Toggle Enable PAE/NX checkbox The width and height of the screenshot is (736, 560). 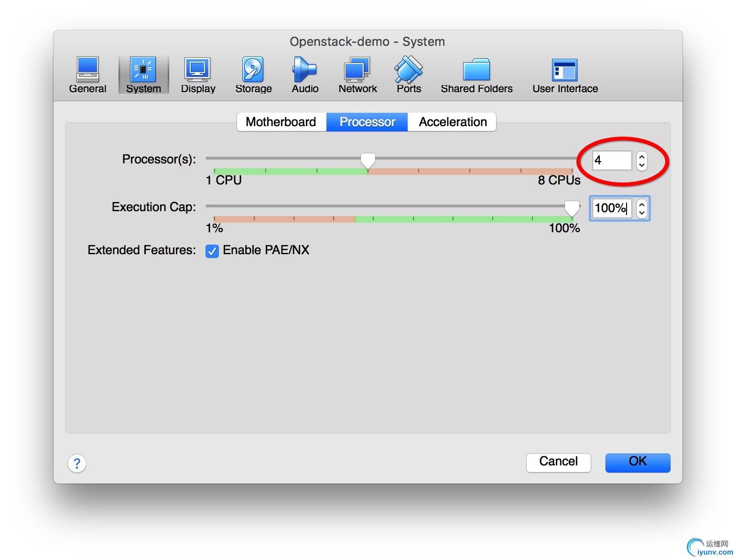click(x=212, y=250)
